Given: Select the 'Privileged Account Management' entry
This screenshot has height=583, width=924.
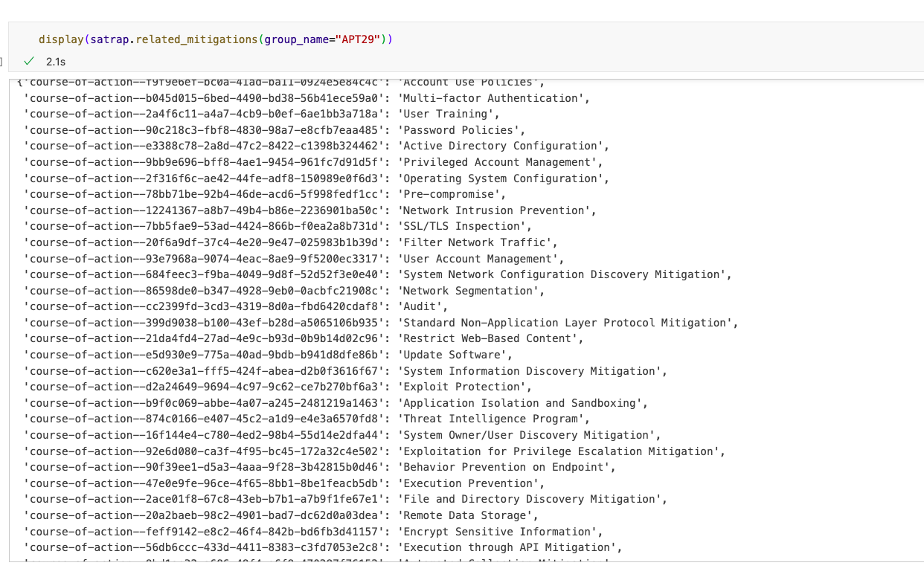Looking at the screenshot, I should (x=498, y=161).
